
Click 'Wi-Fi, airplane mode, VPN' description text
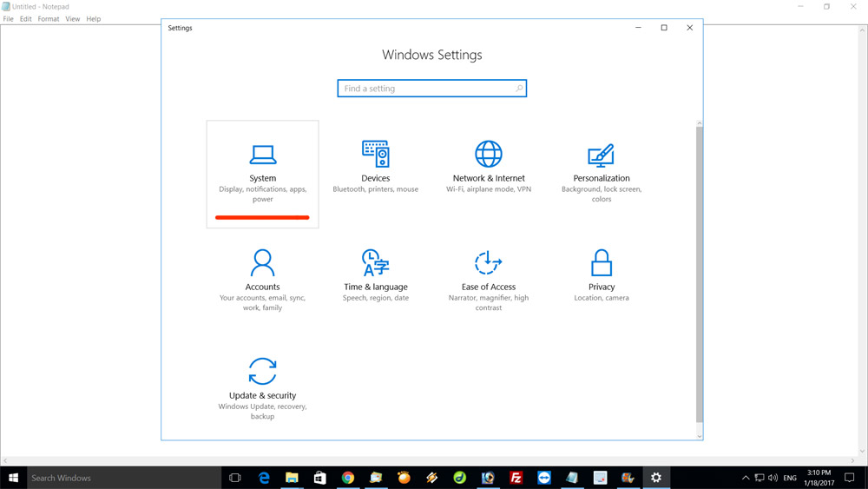tap(488, 189)
